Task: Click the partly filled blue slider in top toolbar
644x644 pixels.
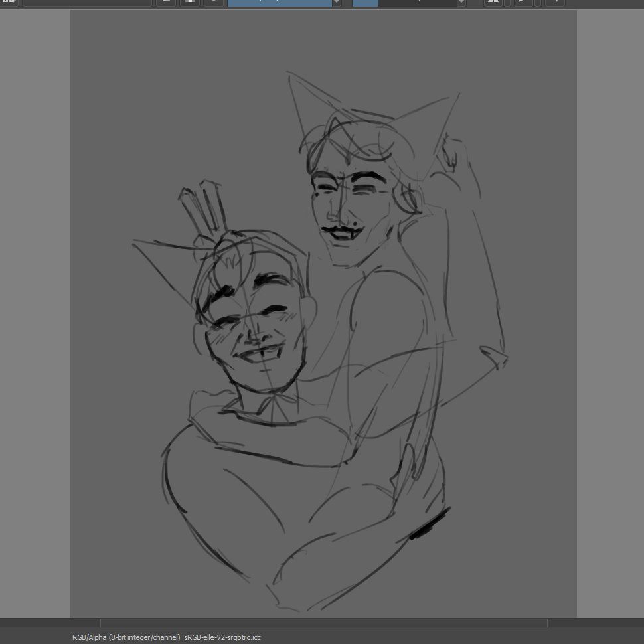Action: click(405, 3)
